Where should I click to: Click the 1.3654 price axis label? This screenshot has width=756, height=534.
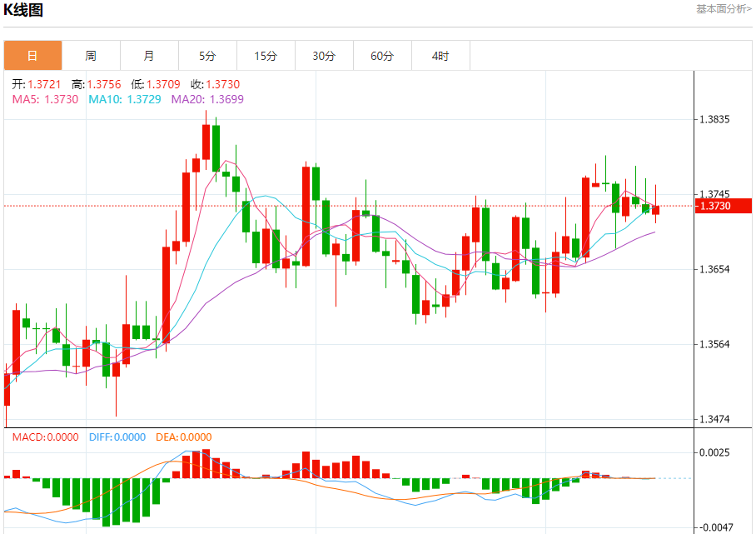[x=714, y=269]
